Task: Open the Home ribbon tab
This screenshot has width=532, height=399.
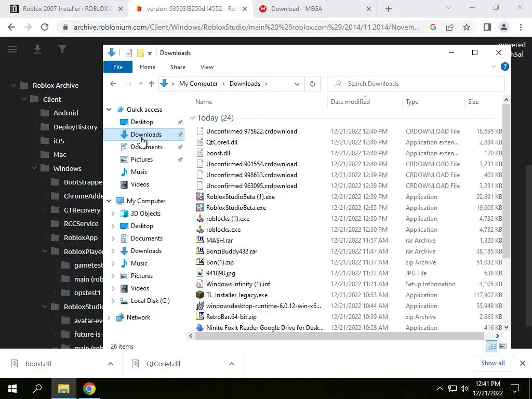Action: (147, 67)
